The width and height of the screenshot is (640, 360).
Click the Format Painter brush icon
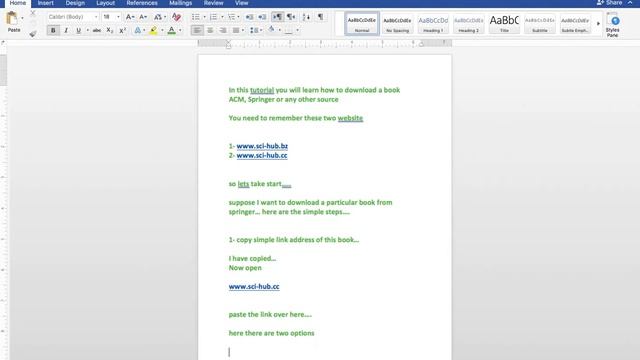coord(33,34)
